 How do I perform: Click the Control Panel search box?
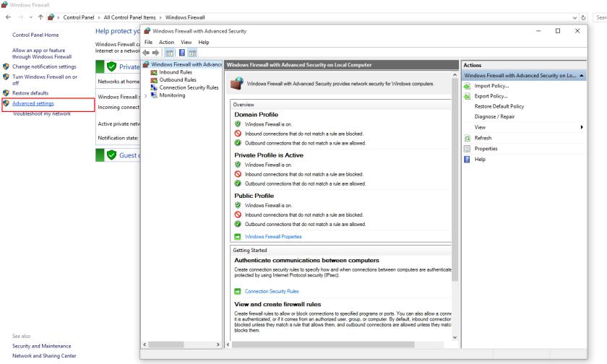coord(600,17)
